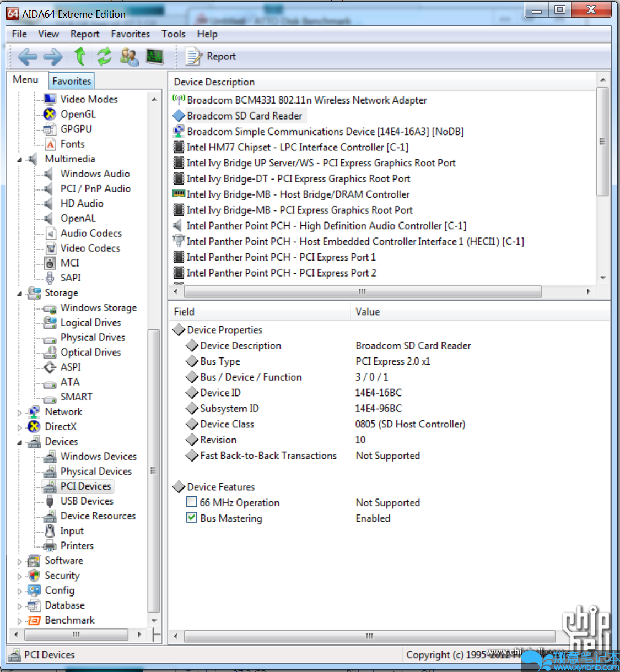Click the Field column header

click(x=259, y=312)
